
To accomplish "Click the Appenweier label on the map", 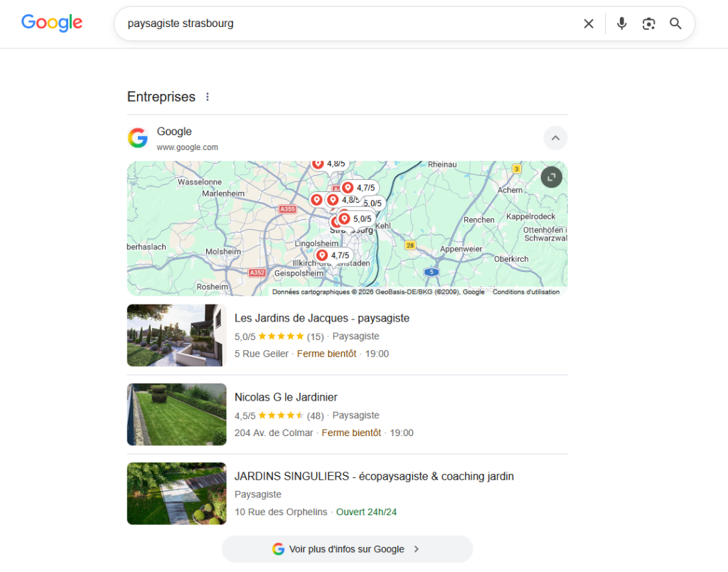I will pos(461,249).
